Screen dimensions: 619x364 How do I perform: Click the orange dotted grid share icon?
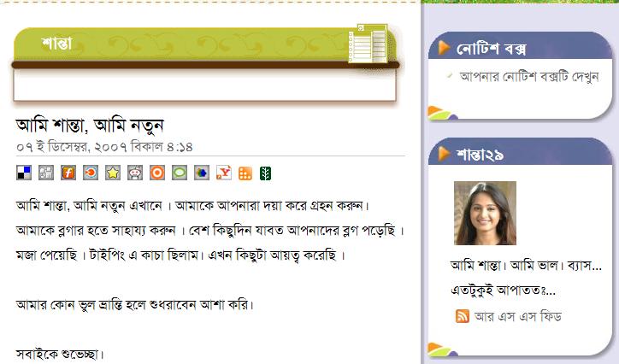click(245, 173)
